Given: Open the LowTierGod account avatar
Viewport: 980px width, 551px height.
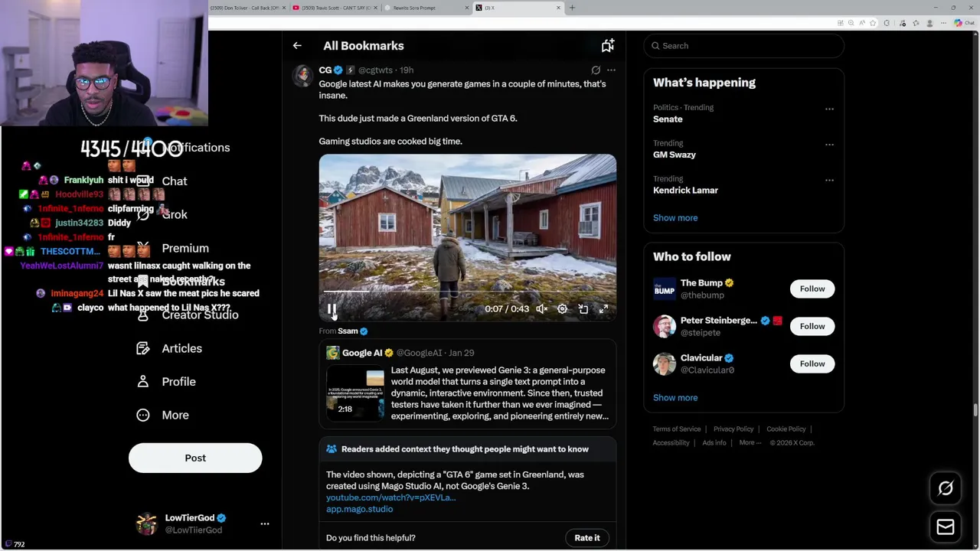Looking at the screenshot, I should 146,524.
